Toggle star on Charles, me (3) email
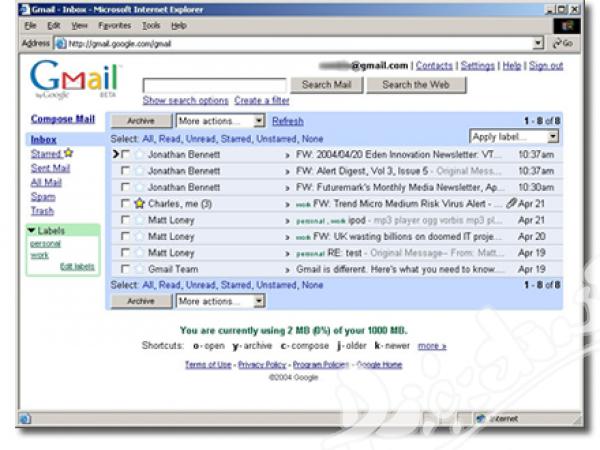Screen dimensions: 600x450 (x=139, y=204)
